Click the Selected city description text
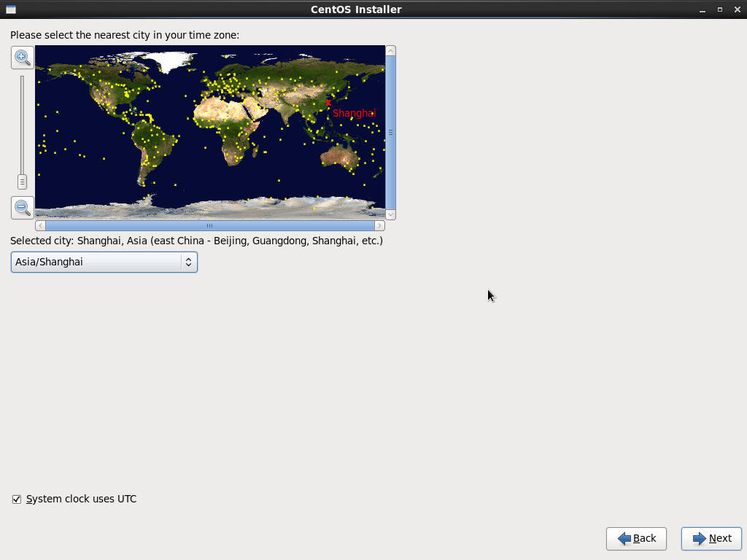This screenshot has height=560, width=747. (196, 241)
